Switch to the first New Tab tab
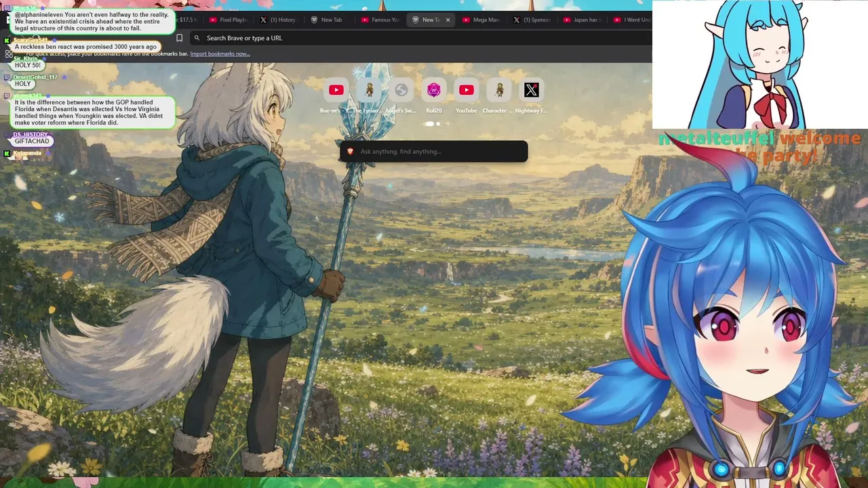The width and height of the screenshot is (868, 488). [x=329, y=20]
